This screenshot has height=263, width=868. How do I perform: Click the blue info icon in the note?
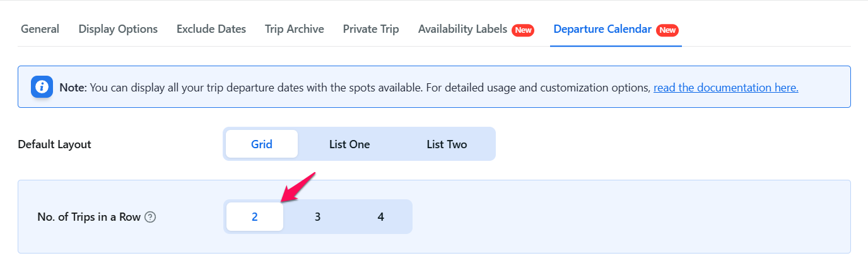tap(42, 87)
